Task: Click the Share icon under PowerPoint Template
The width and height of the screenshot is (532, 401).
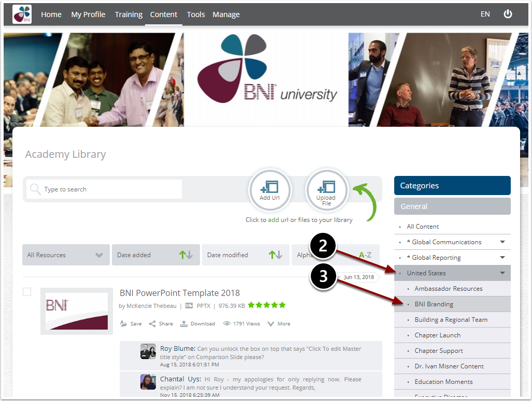Action: (x=152, y=324)
